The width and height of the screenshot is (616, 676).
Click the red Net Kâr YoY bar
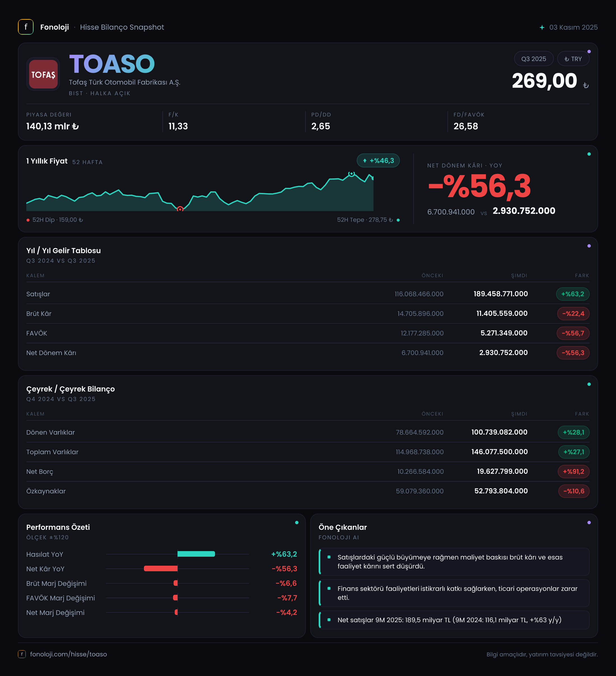(x=161, y=568)
